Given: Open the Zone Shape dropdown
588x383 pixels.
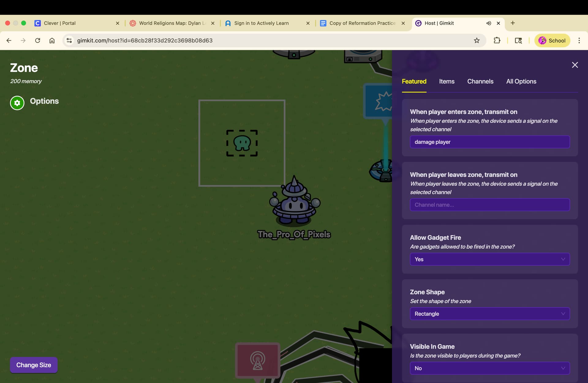Looking at the screenshot, I should (489, 314).
